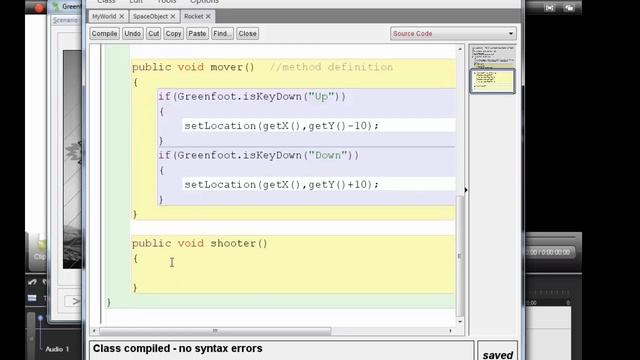Click the code navigator minimap thumbnail
Viewport: 640px width, 360px height.
pos(492,69)
